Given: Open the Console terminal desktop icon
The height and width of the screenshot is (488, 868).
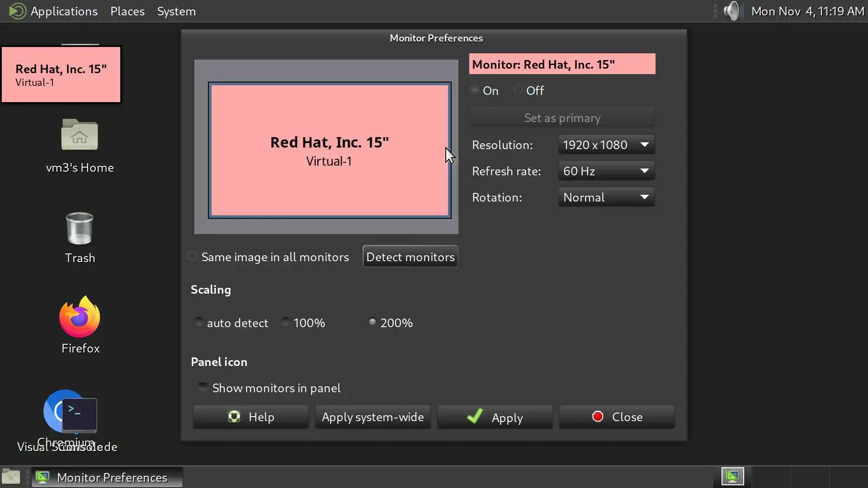Looking at the screenshot, I should coord(80,414).
